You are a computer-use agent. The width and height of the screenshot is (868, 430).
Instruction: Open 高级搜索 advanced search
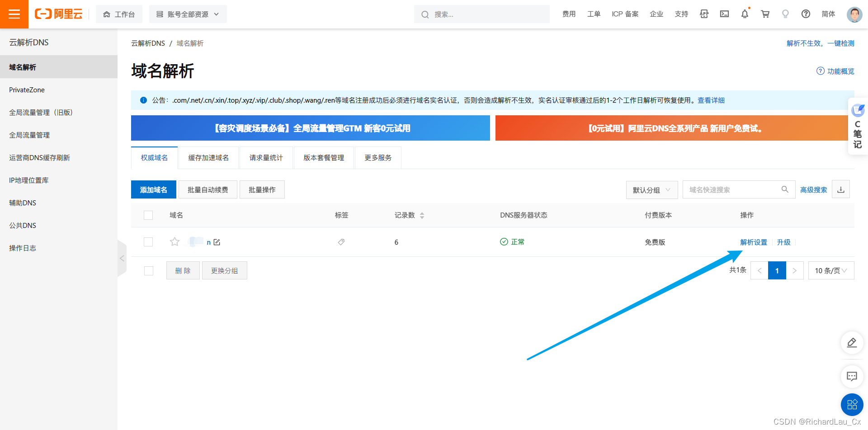point(813,189)
